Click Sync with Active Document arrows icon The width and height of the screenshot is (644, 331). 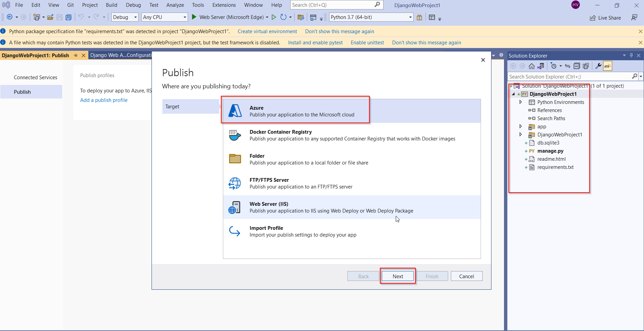pos(568,66)
